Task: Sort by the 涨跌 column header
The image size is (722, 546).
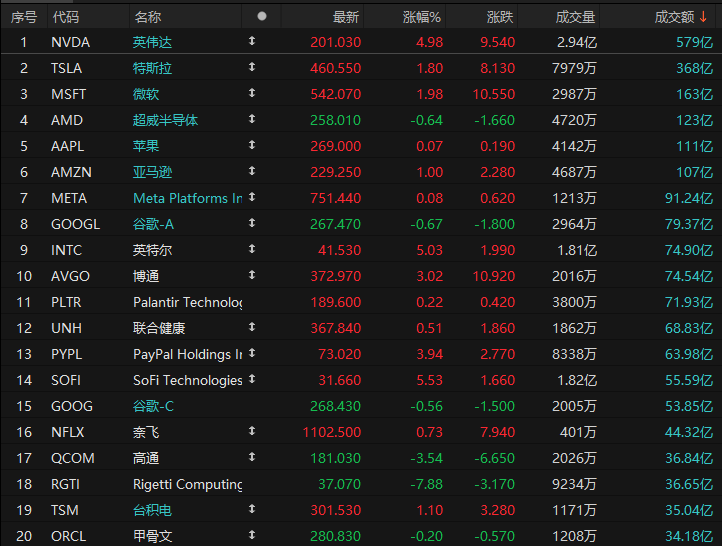Action: click(500, 17)
